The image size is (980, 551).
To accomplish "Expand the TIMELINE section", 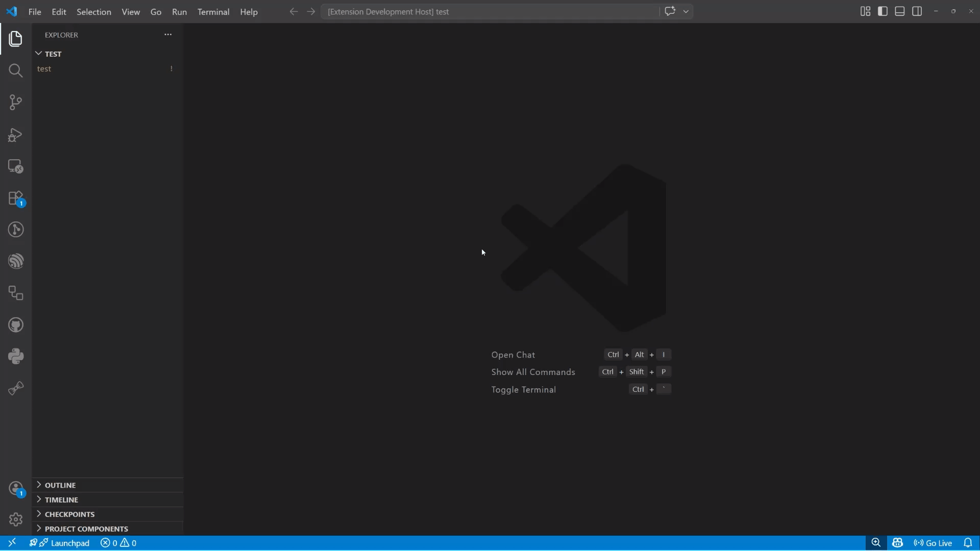I will pyautogui.click(x=108, y=500).
